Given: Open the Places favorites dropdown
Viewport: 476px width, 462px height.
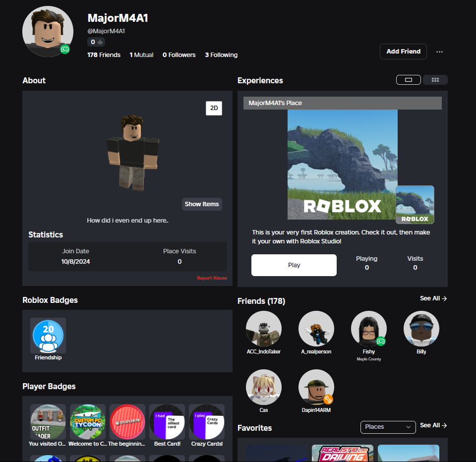Looking at the screenshot, I should click(388, 427).
